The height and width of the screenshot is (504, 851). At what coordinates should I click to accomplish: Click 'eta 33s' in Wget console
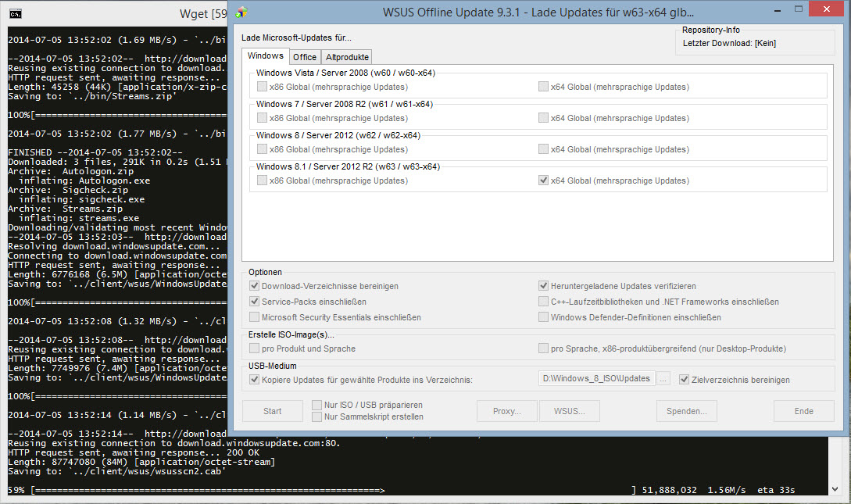(x=776, y=491)
